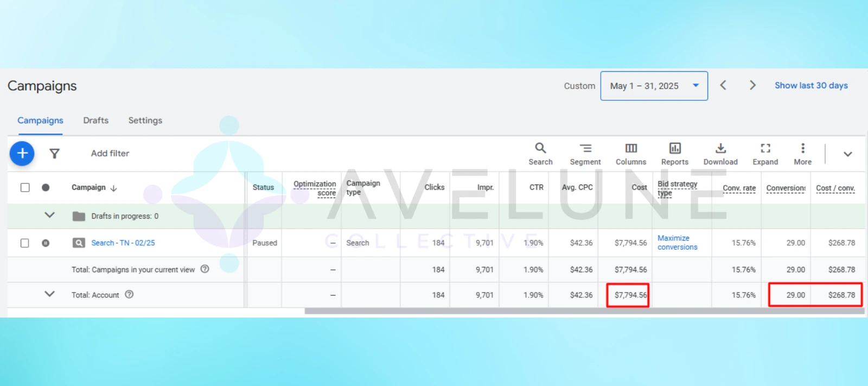Tick the select-all campaigns header checkbox
Image resolution: width=868 pixels, height=386 pixels.
25,187
